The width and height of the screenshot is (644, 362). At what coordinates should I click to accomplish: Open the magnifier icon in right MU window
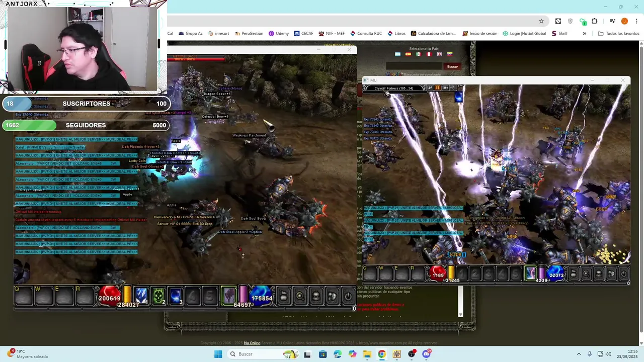coord(586,274)
